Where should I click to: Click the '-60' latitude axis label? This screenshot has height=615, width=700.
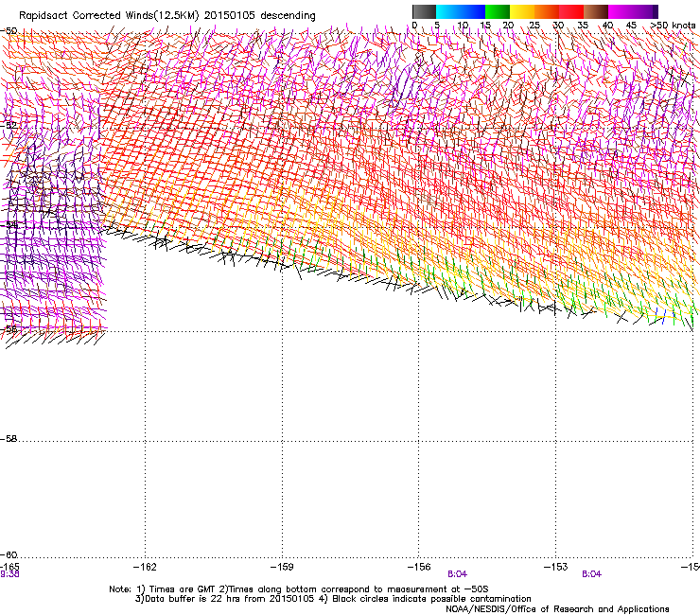pyautogui.click(x=9, y=555)
